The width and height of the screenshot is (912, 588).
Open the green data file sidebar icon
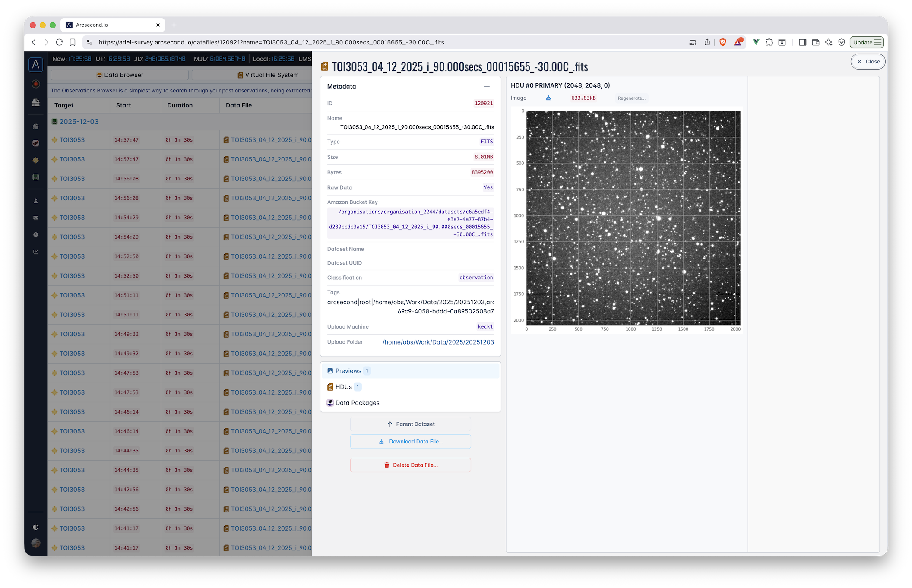pyautogui.click(x=36, y=177)
